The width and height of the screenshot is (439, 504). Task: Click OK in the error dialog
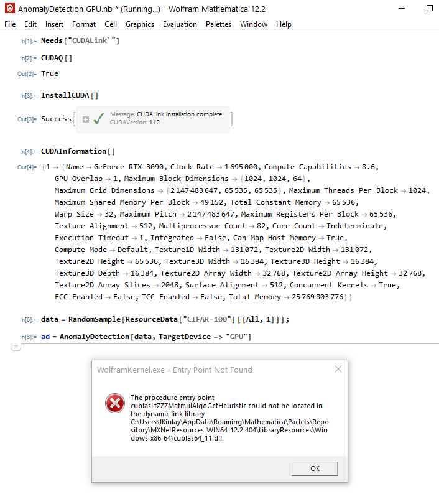pos(315,469)
